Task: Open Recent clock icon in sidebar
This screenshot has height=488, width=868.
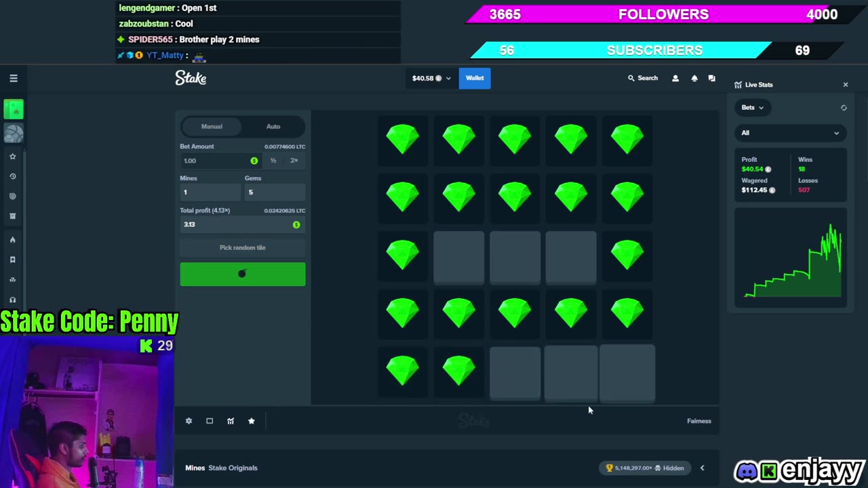Action: tap(12, 176)
